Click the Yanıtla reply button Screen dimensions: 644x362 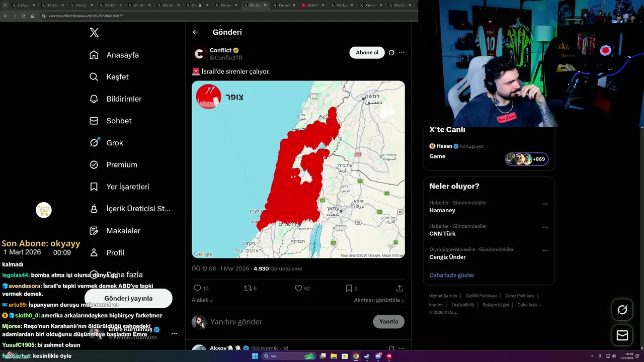388,322
